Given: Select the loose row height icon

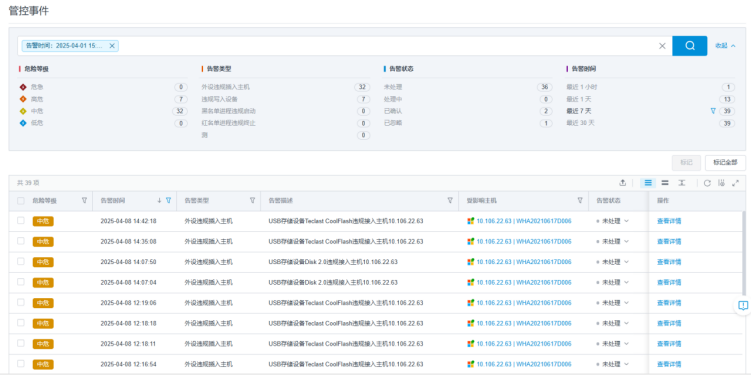Looking at the screenshot, I should [x=681, y=183].
